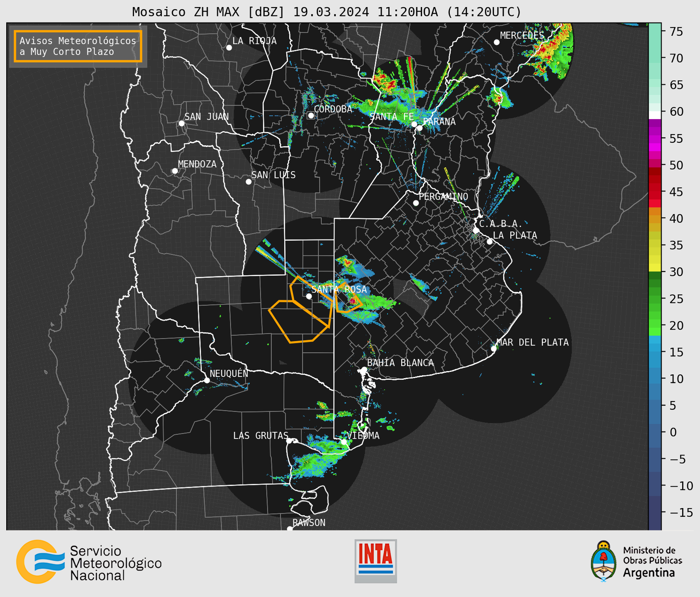Click the Servicio Meteorológico Nacional sun logo
Screen dimensions: 700x597
[x=40, y=562]
